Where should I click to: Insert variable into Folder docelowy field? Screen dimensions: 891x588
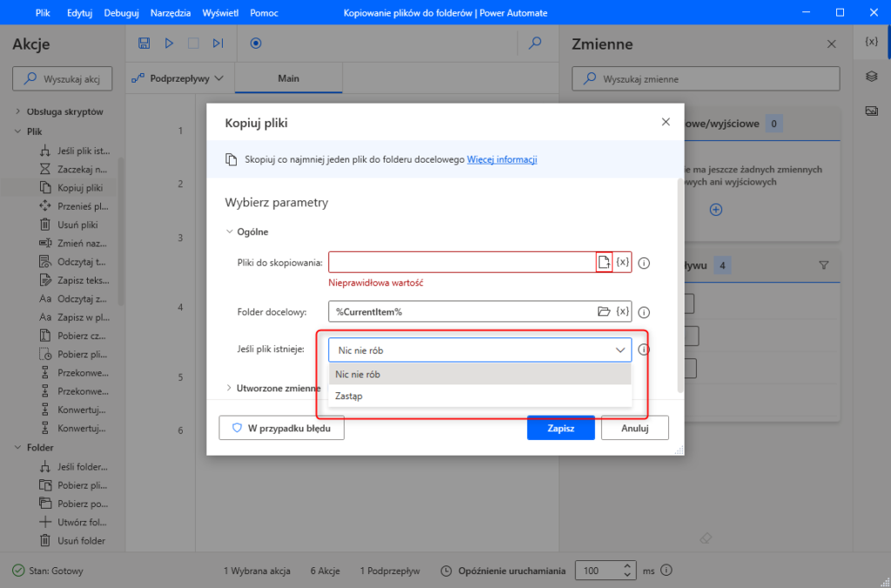[x=622, y=311]
